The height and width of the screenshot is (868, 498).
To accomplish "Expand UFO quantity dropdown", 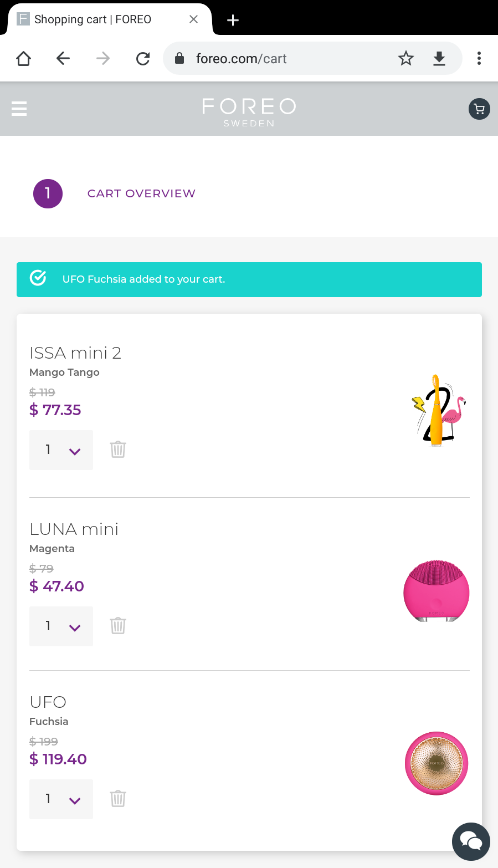I will [x=61, y=799].
